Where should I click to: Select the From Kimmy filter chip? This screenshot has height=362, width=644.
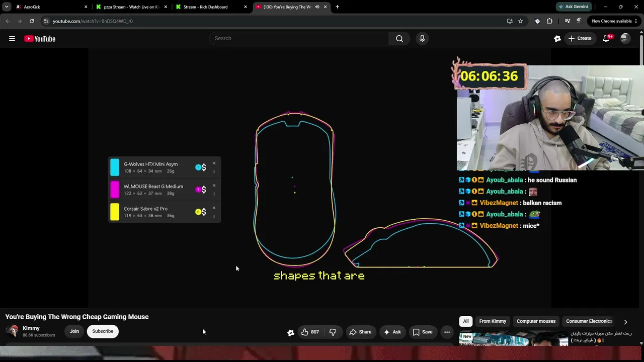tap(493, 321)
